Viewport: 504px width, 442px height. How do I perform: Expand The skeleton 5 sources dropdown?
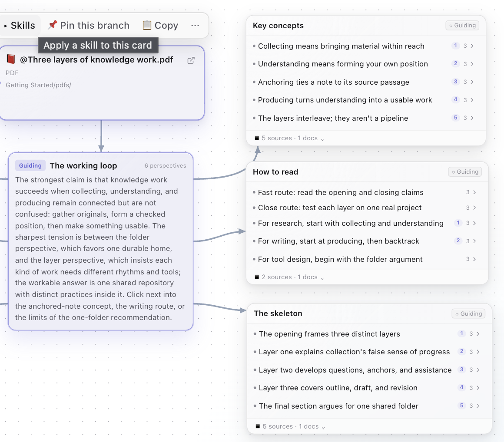pos(323,427)
